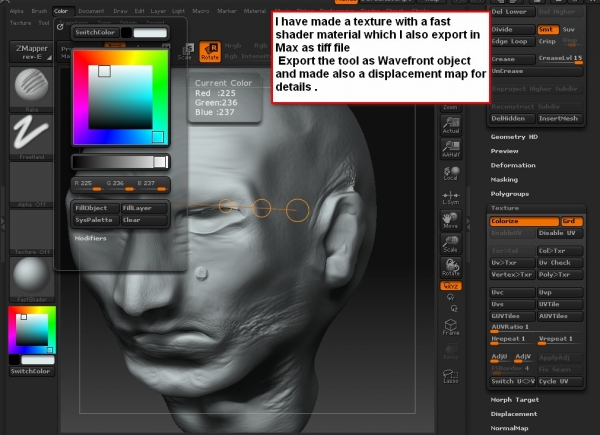Adjust the G 236 slider
The image size is (600, 435).
[120, 185]
